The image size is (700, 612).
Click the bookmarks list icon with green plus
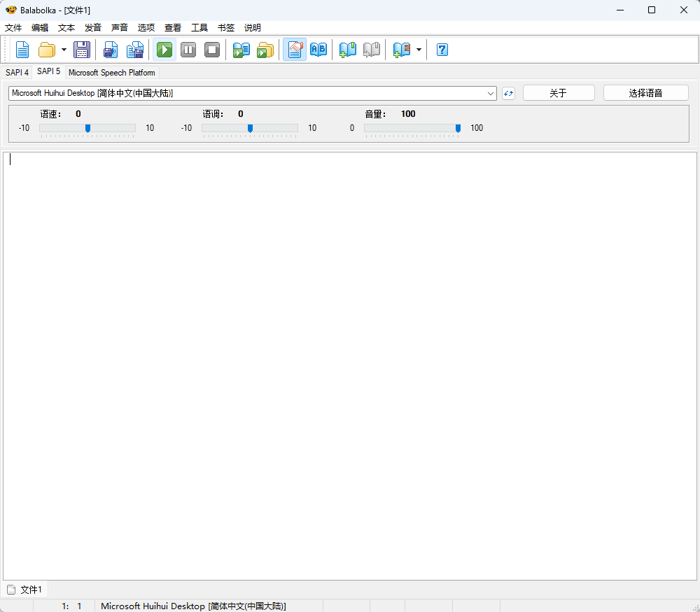[401, 50]
